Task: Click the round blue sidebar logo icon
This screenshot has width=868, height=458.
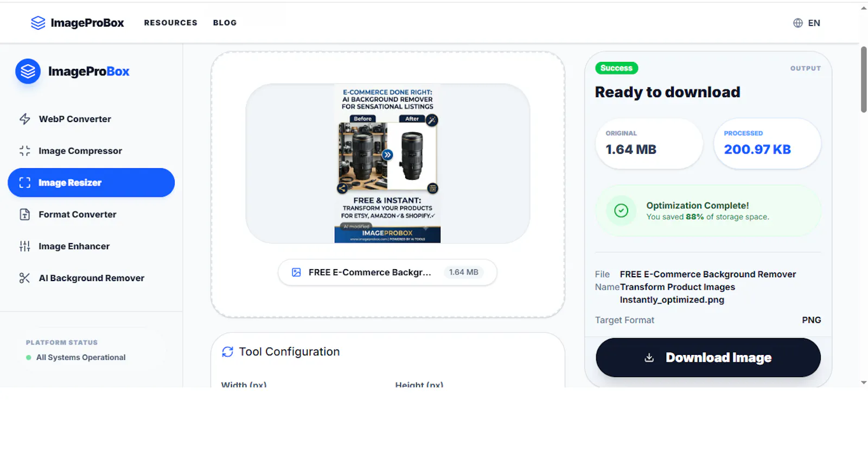Action: tap(28, 71)
